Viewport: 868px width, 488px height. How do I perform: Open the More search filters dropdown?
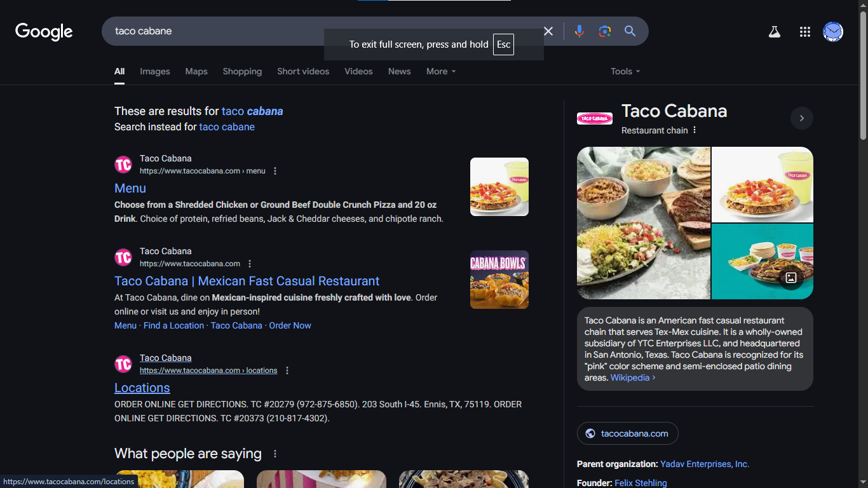[x=441, y=71]
